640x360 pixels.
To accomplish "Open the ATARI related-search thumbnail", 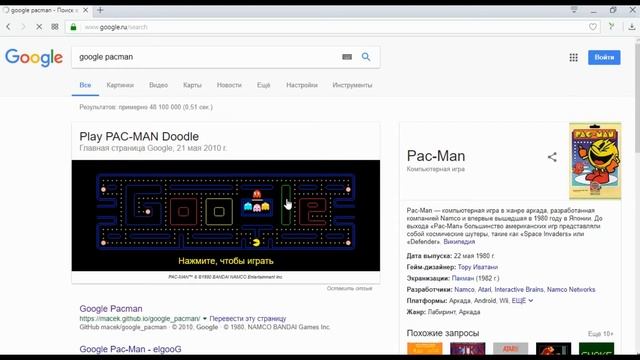I will (510, 349).
